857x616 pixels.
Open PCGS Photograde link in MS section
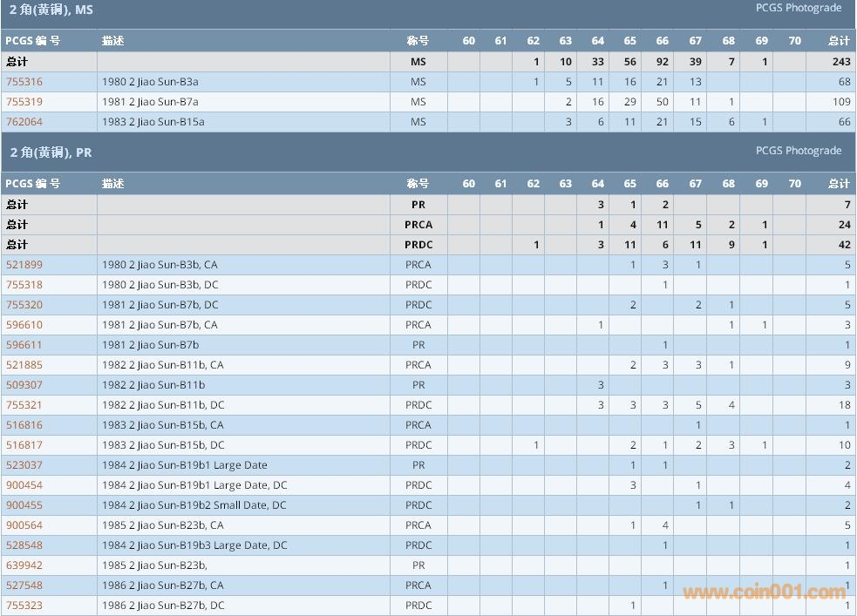coord(798,8)
